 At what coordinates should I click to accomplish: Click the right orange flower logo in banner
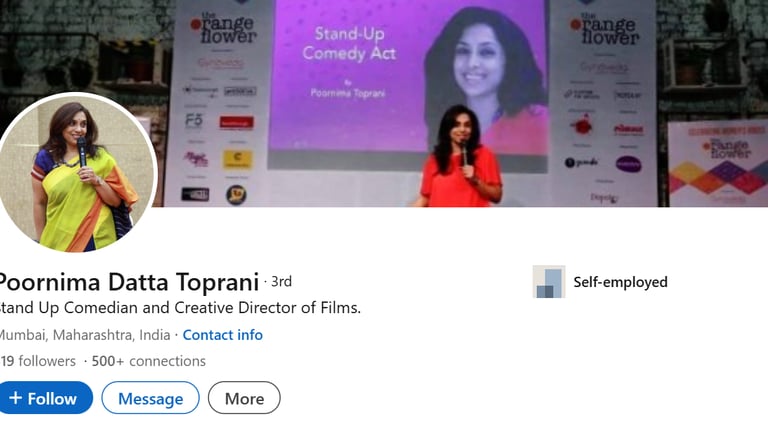tap(604, 29)
